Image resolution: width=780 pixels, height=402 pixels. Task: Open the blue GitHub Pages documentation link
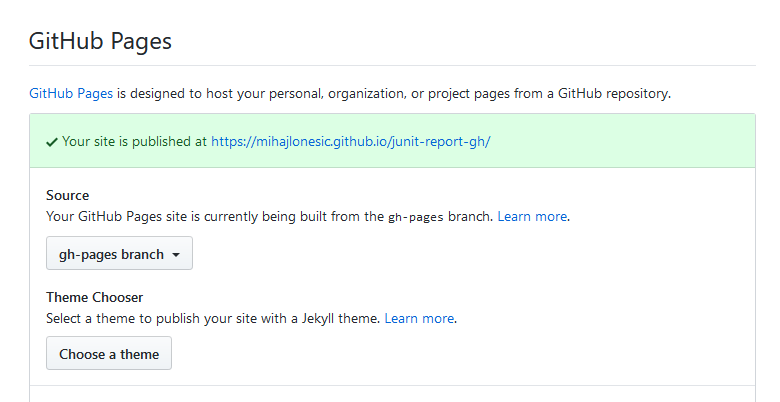[71, 94]
